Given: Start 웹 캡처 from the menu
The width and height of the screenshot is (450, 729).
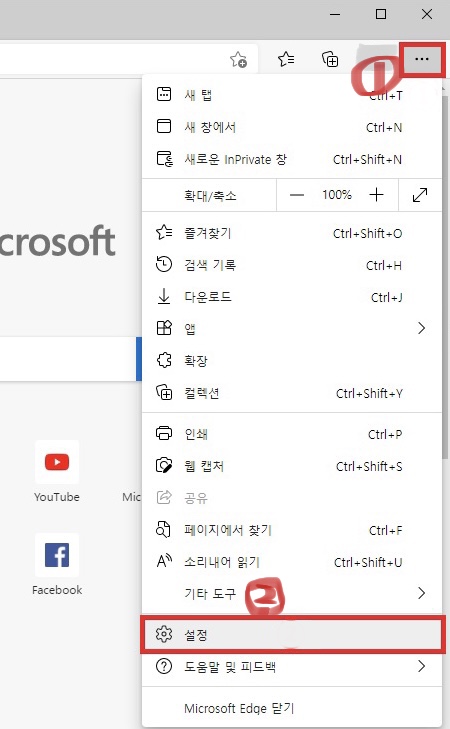Looking at the screenshot, I should (x=291, y=466).
